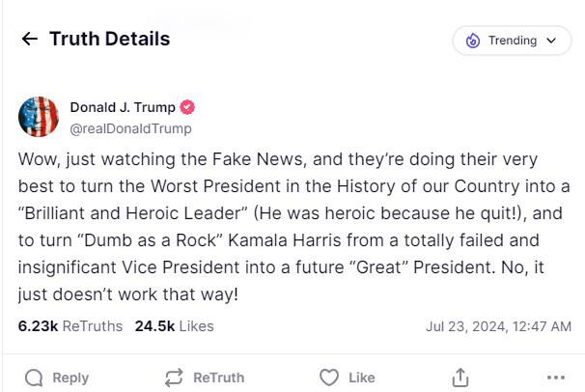Click the Like text label
Image resolution: width=585 pixels, height=392 pixels.
click(361, 378)
